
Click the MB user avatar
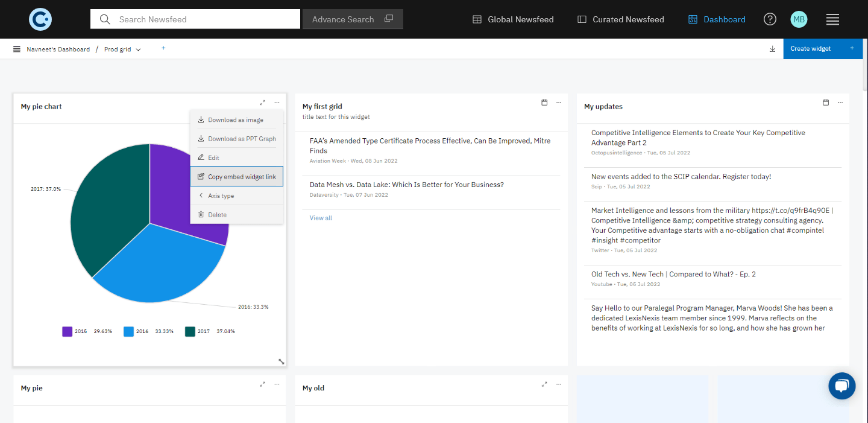(799, 19)
